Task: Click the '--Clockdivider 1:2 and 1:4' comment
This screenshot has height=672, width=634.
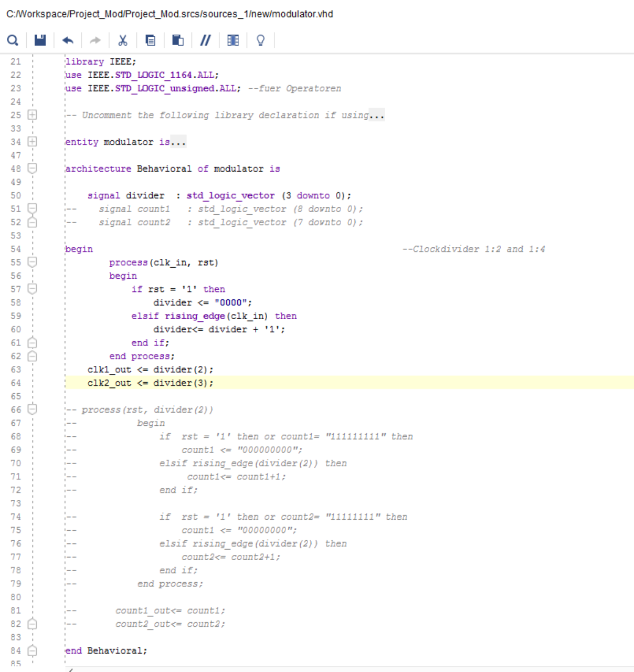Action: pos(474,249)
